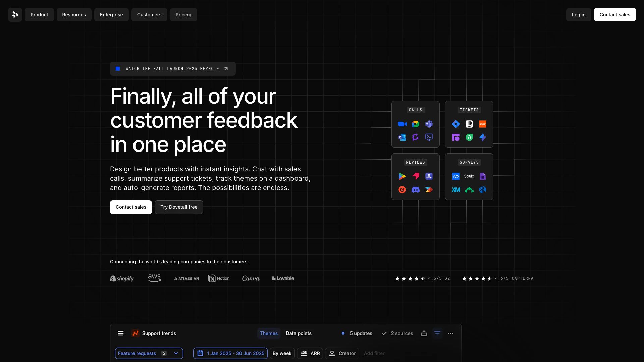This screenshot has height=362, width=644.
Task: Click the Zapier icon under Tickets
Action: [x=483, y=124]
